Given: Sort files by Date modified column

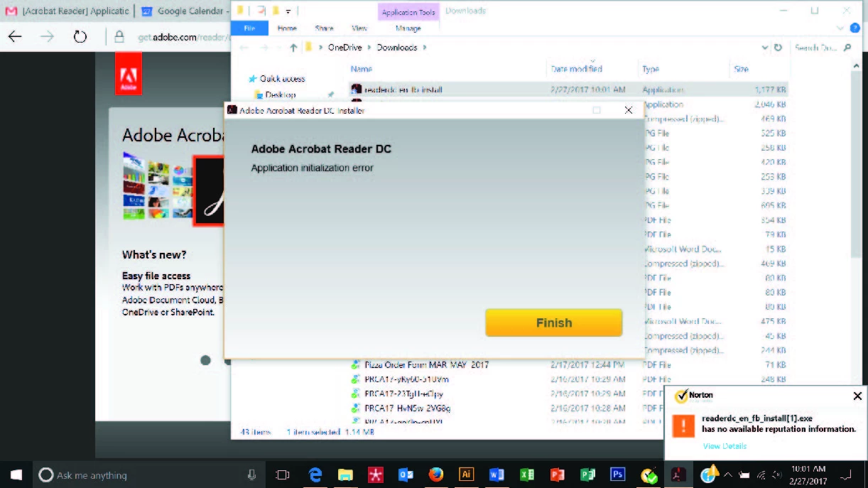Looking at the screenshot, I should (x=576, y=69).
